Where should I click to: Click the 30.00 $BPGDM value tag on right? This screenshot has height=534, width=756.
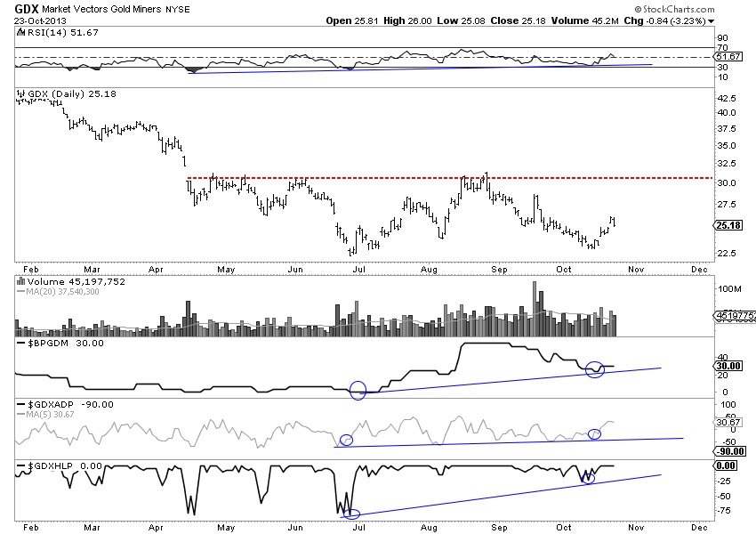coord(728,366)
